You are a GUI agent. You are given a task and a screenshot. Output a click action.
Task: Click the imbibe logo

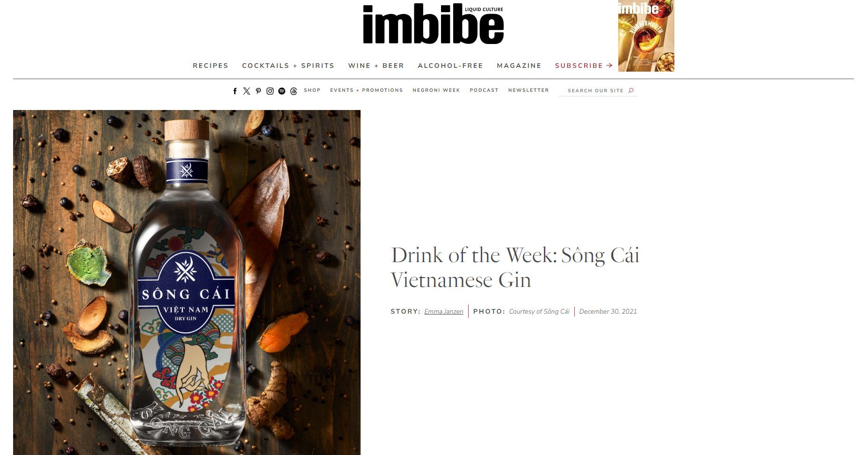pos(433,24)
